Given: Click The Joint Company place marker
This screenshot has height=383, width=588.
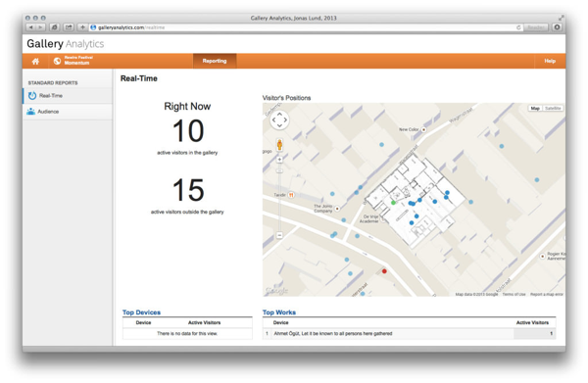Looking at the screenshot, I should coord(337,209).
